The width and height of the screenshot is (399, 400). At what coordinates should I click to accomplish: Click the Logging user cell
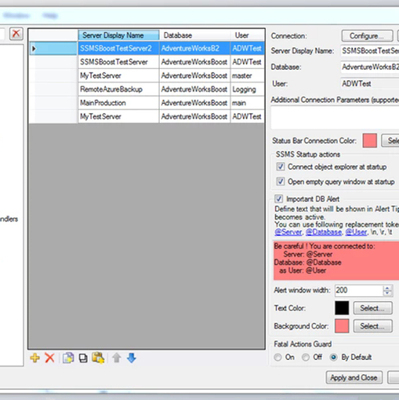point(247,89)
